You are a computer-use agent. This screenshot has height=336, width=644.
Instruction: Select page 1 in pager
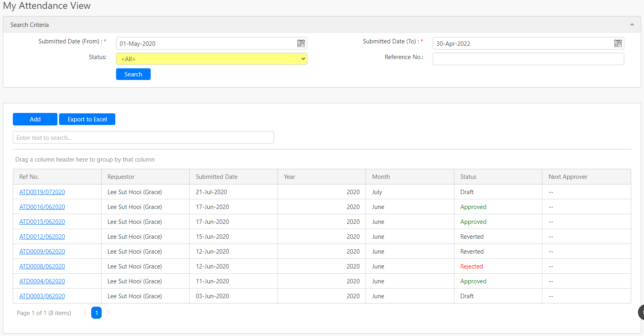pyautogui.click(x=96, y=313)
